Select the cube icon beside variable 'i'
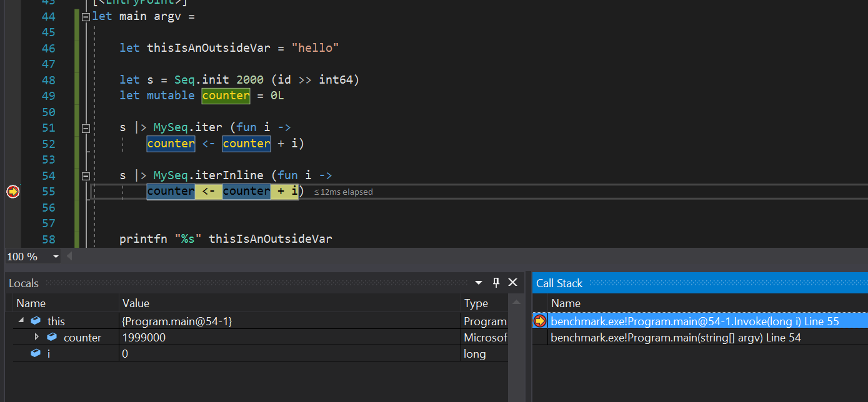 [x=36, y=353]
